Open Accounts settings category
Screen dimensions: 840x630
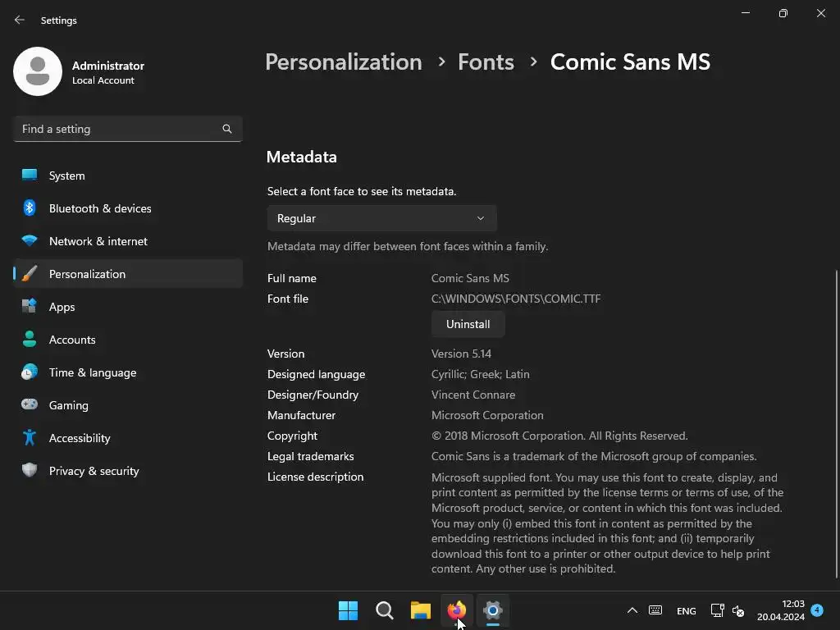128,339
